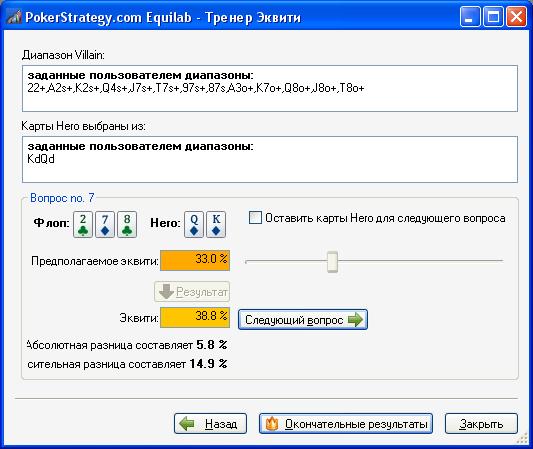Click the 'Флоп:' label
Image resolution: width=533 pixels, height=449 pixels.
coord(52,223)
